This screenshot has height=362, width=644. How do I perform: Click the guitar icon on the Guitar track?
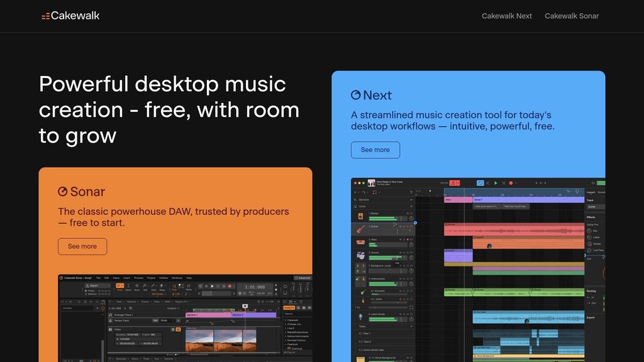tap(359, 229)
